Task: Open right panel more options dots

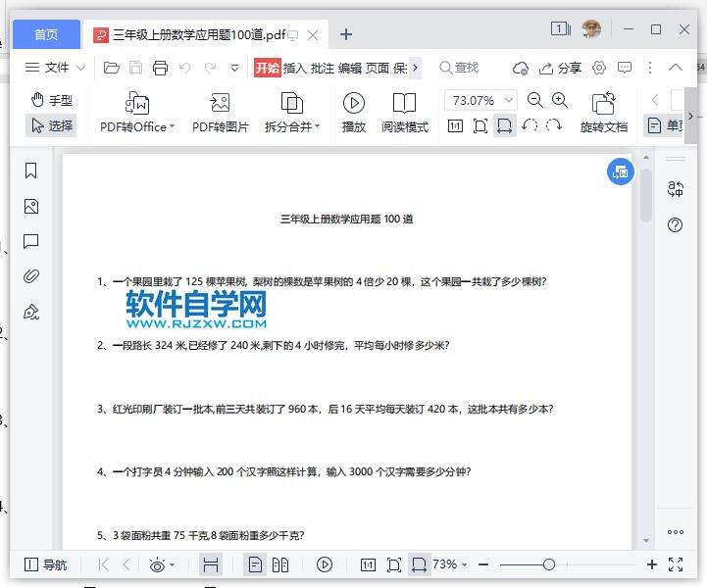Action: tap(675, 532)
